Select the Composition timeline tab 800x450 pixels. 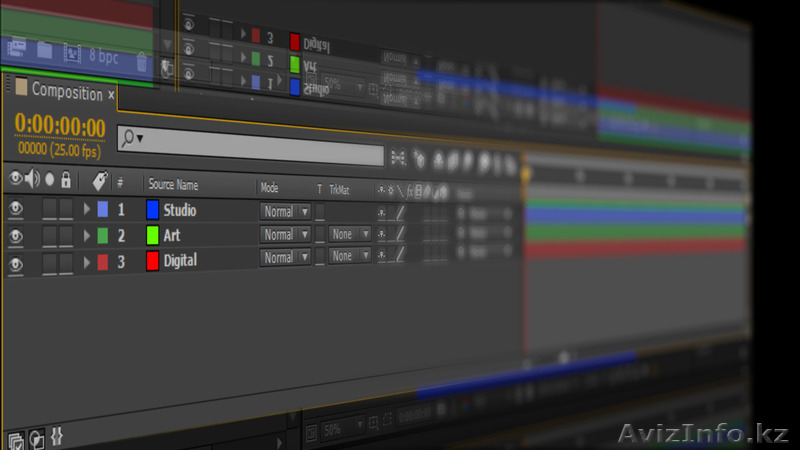coord(66,92)
